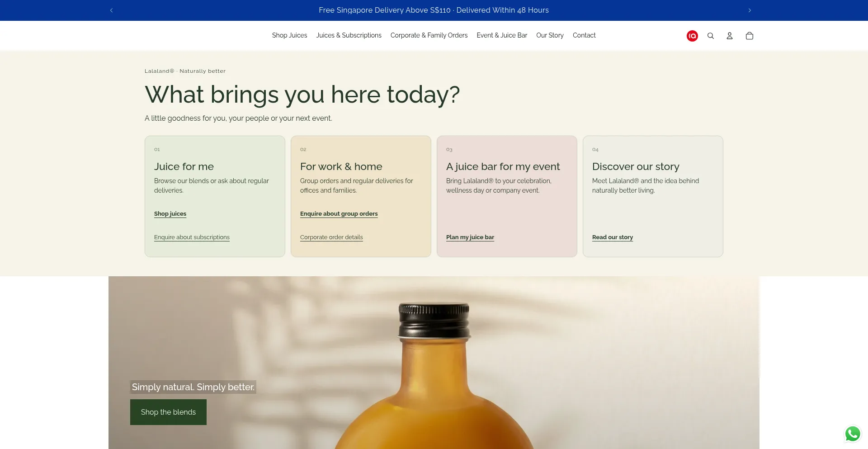This screenshot has width=868, height=449.
Task: Click the What brings you here today heading
Action: [x=302, y=95]
